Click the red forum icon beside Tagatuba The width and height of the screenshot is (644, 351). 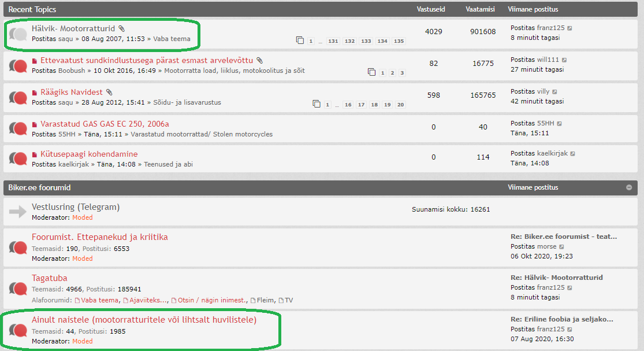[x=18, y=289]
